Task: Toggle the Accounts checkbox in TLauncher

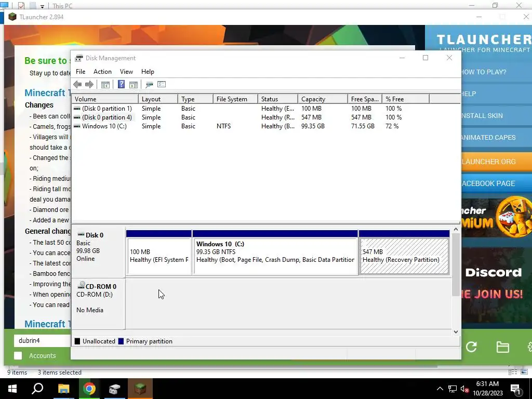Action: coord(18,355)
